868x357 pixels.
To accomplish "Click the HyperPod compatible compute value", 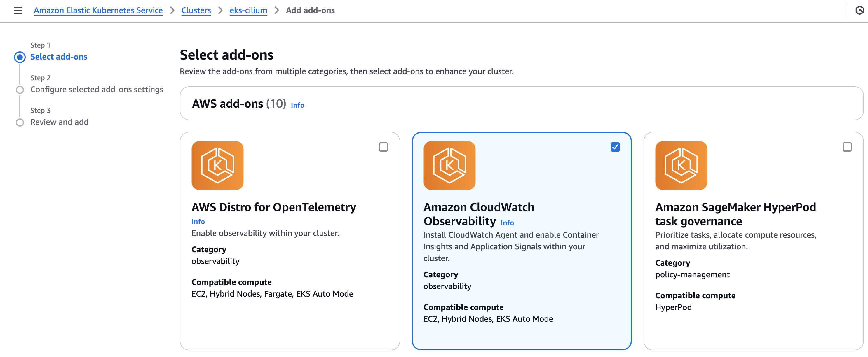I will [x=673, y=307].
